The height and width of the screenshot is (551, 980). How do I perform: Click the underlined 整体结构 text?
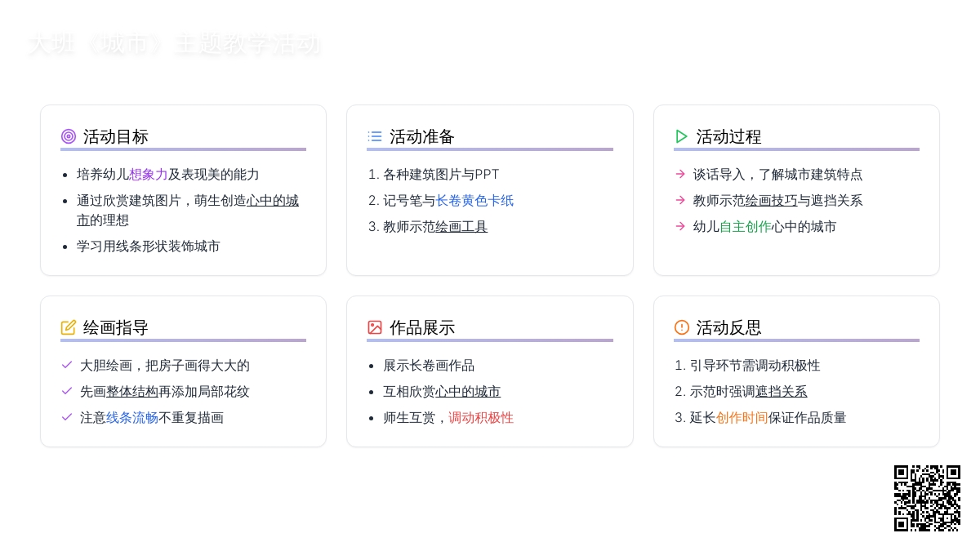coord(132,391)
